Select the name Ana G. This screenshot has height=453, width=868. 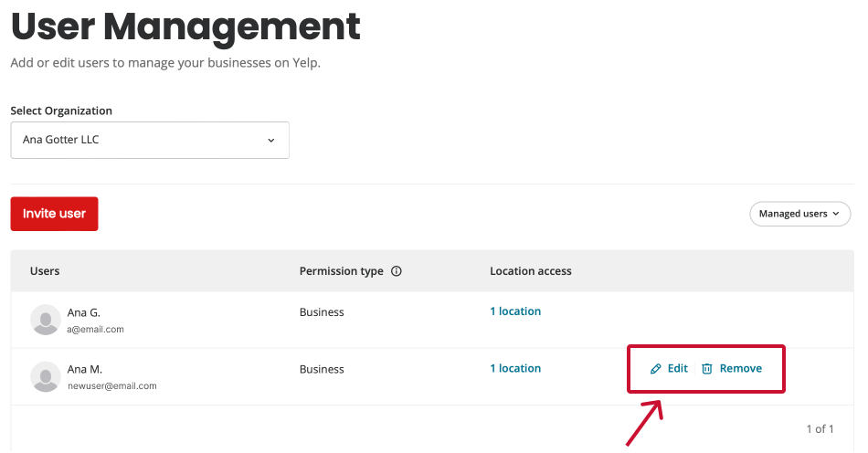coord(83,312)
